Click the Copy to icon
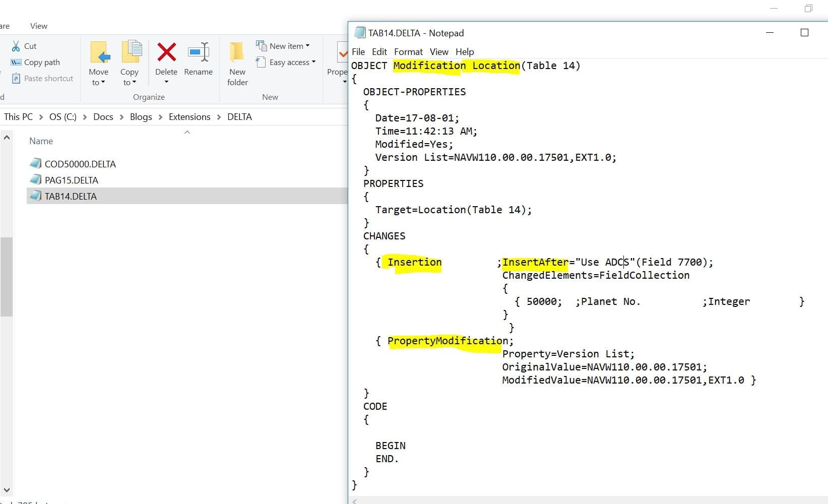 pyautogui.click(x=132, y=52)
